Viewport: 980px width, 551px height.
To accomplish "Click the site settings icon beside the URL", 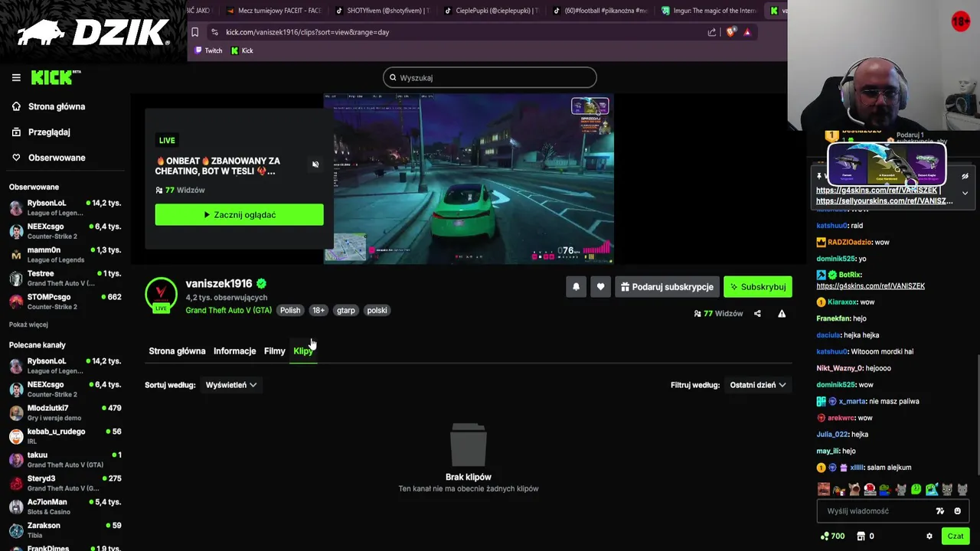I will tap(214, 32).
